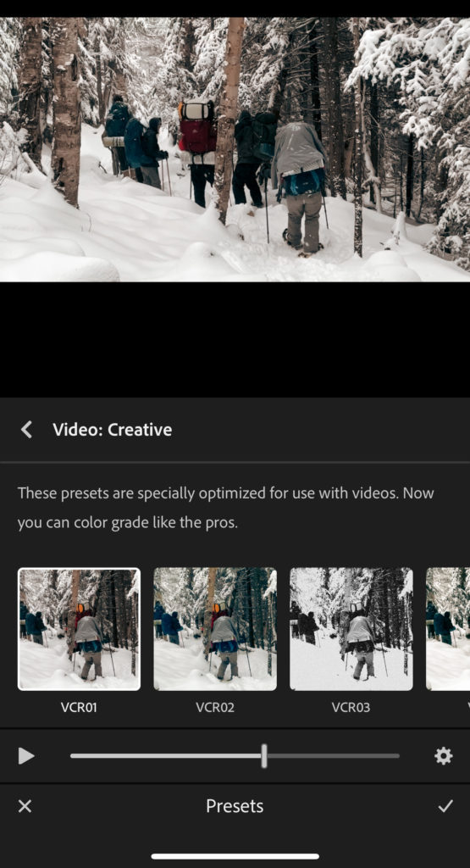Open settings with the gear icon
470x868 pixels.
pyautogui.click(x=444, y=755)
